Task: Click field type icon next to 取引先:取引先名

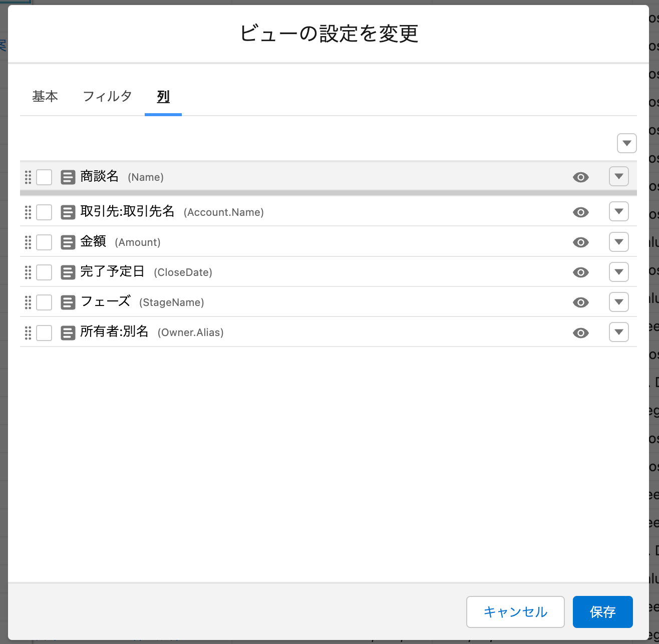Action: click(68, 212)
